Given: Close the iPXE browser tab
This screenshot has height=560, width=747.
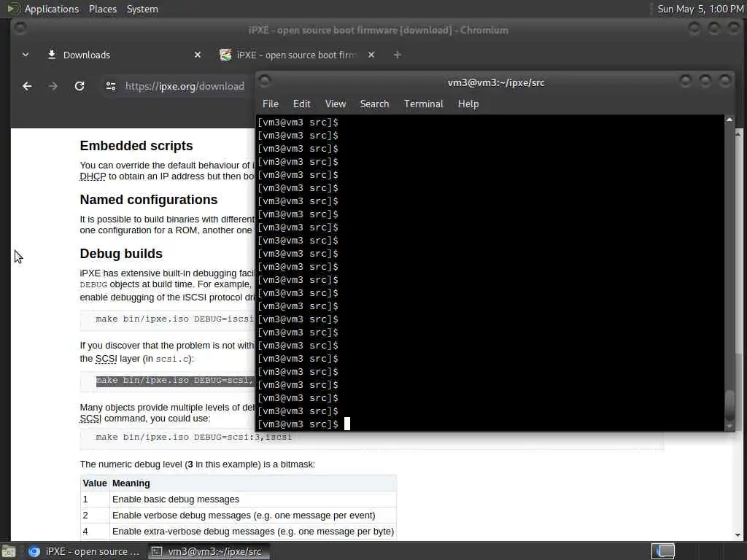Looking at the screenshot, I should (x=371, y=55).
